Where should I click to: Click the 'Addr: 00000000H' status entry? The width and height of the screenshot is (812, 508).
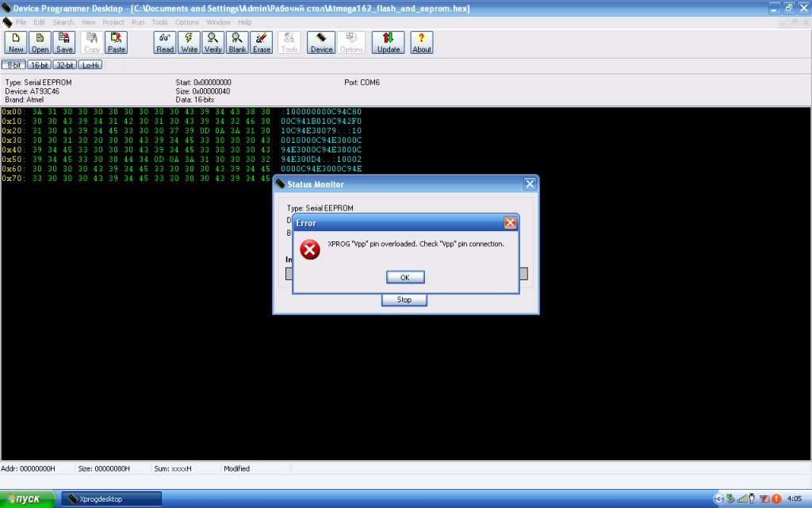tap(28, 468)
